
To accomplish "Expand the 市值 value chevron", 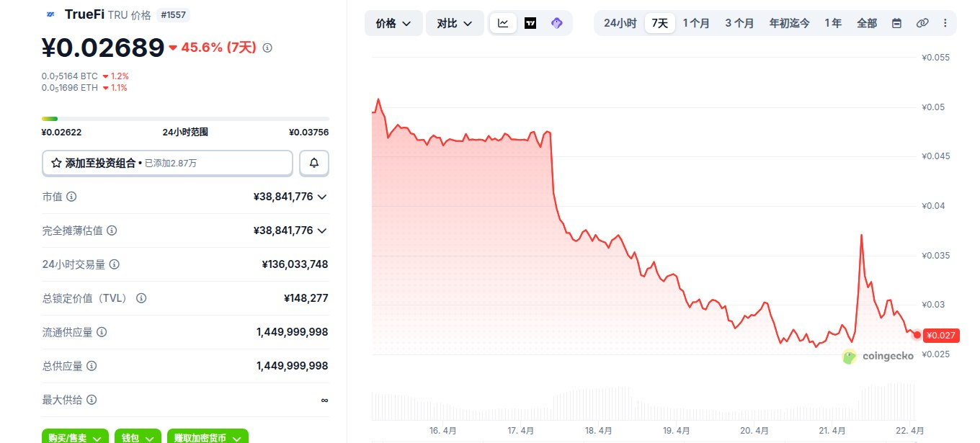I will coord(322,197).
